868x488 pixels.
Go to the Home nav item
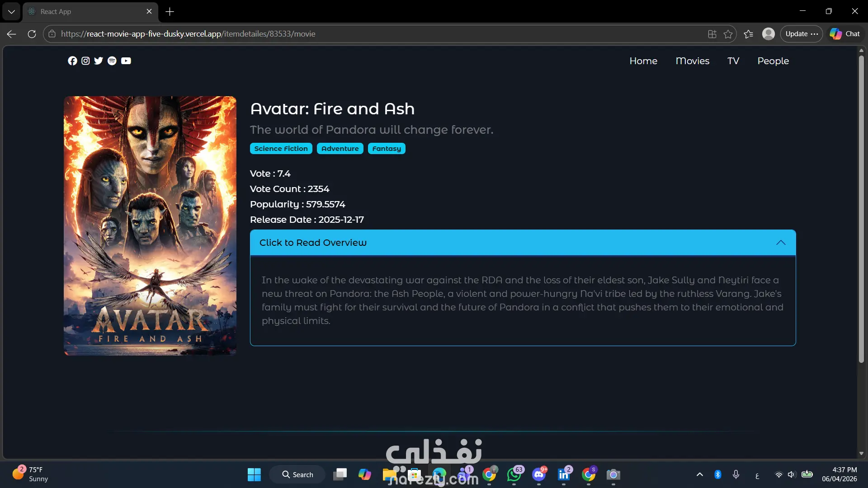coord(643,61)
